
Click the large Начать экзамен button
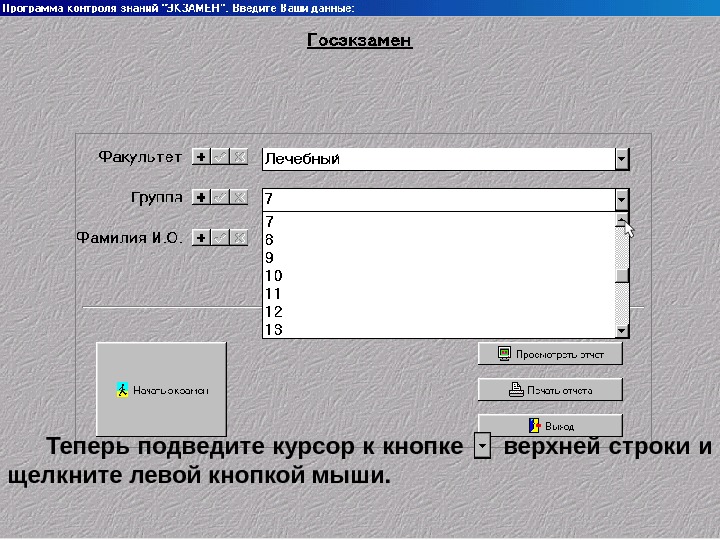point(161,389)
